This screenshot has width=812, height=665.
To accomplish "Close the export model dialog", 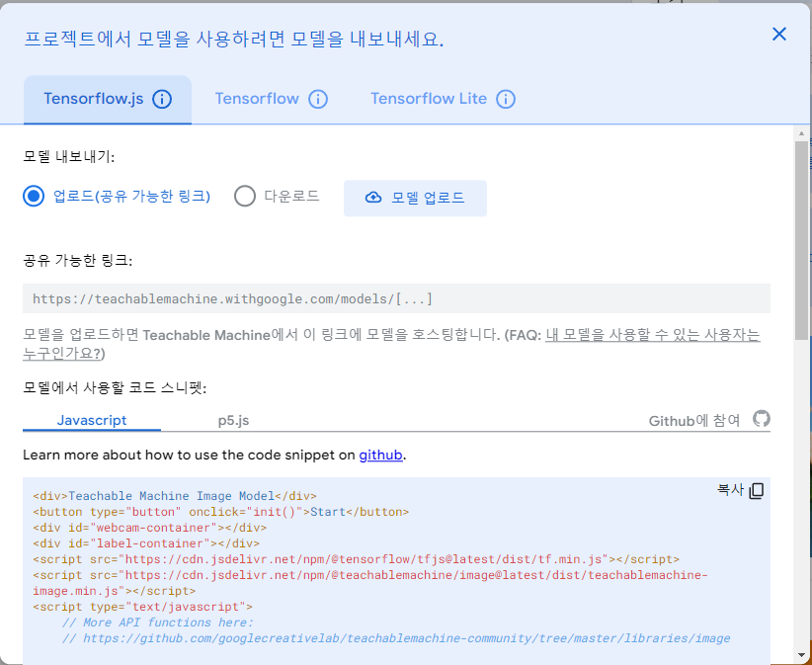I will [x=778, y=35].
